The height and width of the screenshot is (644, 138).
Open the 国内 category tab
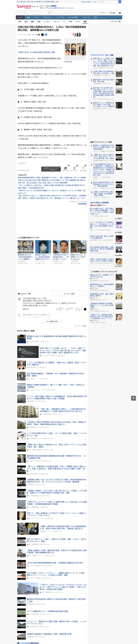(x=26, y=21)
